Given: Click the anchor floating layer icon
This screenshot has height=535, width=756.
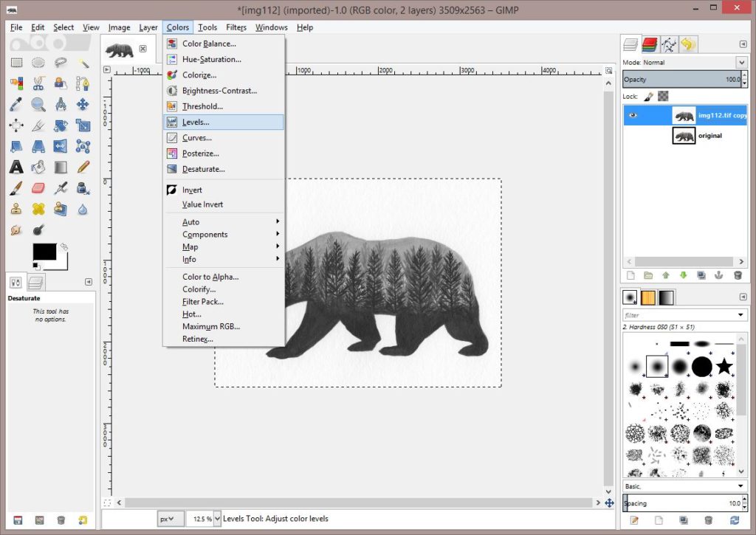Looking at the screenshot, I should pyautogui.click(x=719, y=275).
